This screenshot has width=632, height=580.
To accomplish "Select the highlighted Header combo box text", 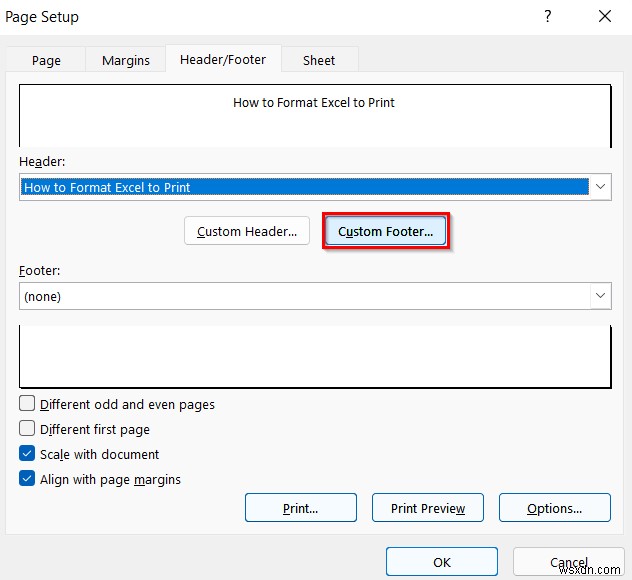I will [x=305, y=187].
